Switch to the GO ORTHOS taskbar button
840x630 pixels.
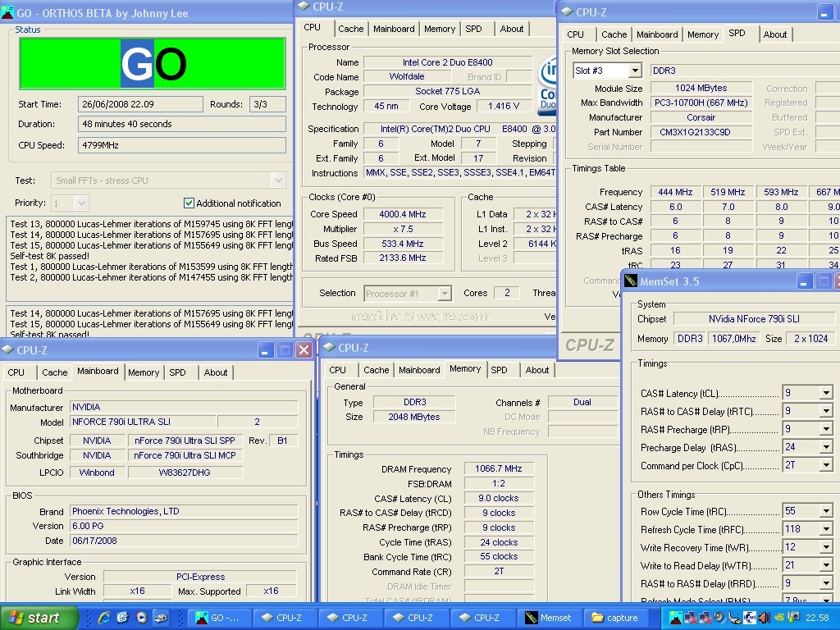[x=218, y=618]
